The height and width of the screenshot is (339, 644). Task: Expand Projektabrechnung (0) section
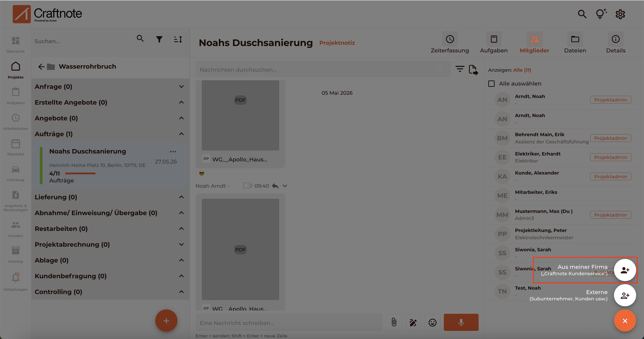(181, 244)
